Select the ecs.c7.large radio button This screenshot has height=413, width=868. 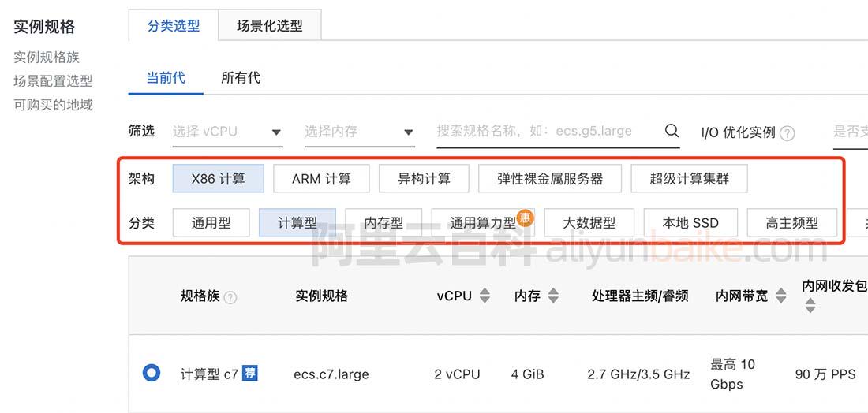coord(152,373)
